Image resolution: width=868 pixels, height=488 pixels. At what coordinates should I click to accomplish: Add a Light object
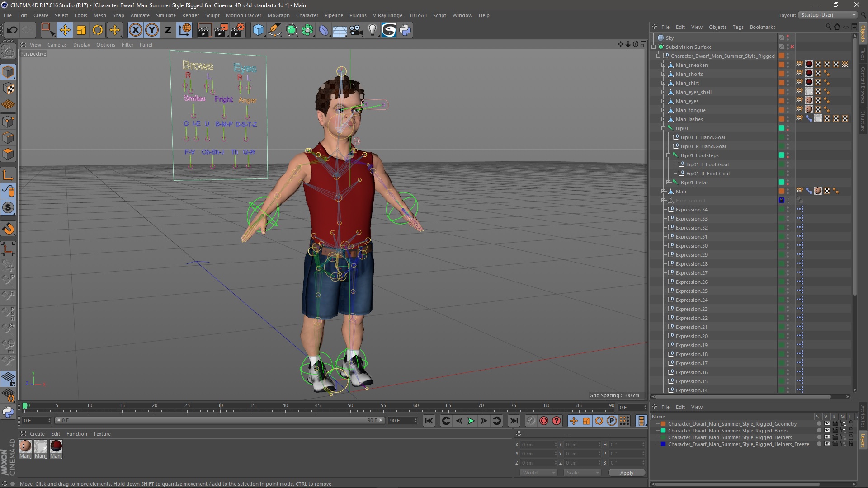[372, 30]
